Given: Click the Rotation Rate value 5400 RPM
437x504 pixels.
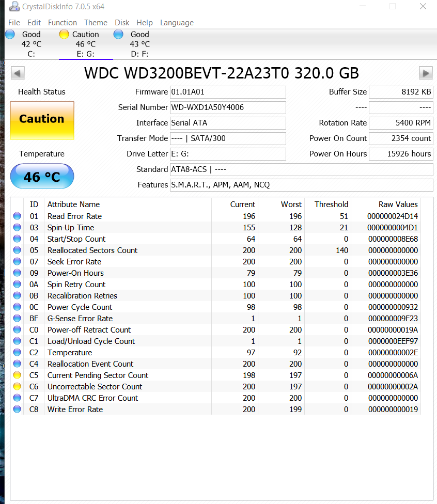Looking at the screenshot, I should 401,123.
